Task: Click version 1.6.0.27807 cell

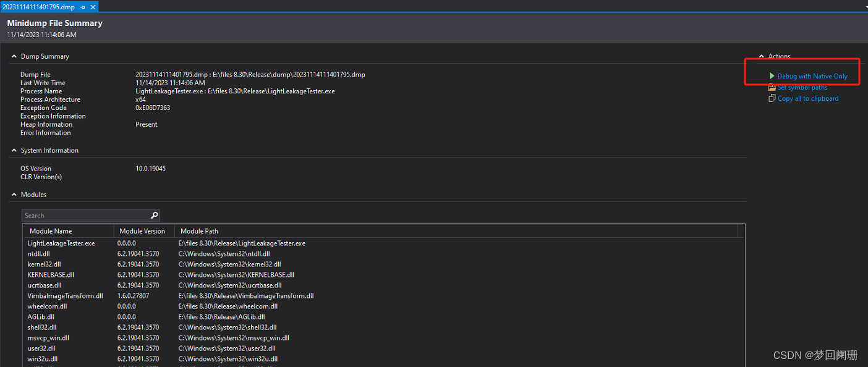Action: [x=133, y=296]
